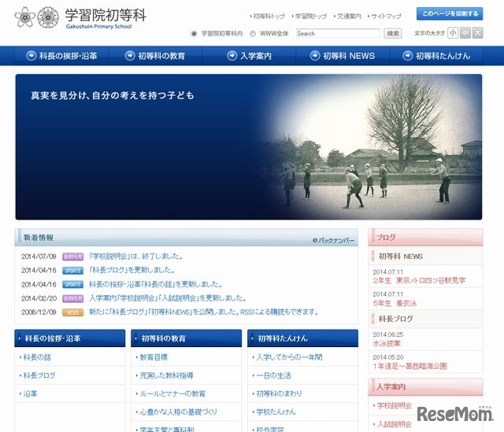504x432 pixels.
Task: Open 科長の話 link
Action: 37,357
